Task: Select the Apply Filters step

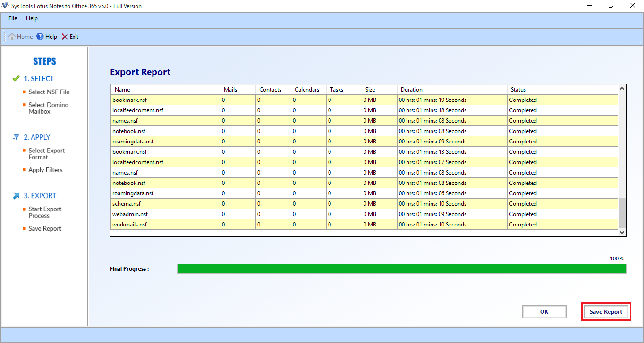Action: click(45, 170)
